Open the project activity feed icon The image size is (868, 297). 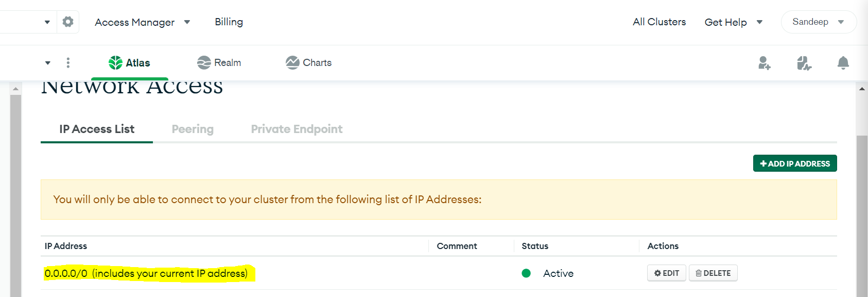804,63
